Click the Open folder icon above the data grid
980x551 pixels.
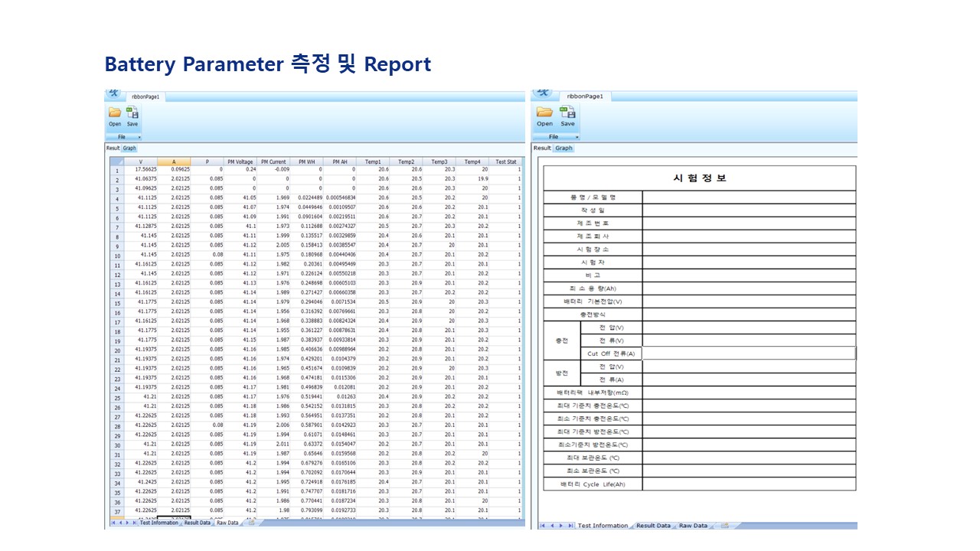click(x=115, y=112)
